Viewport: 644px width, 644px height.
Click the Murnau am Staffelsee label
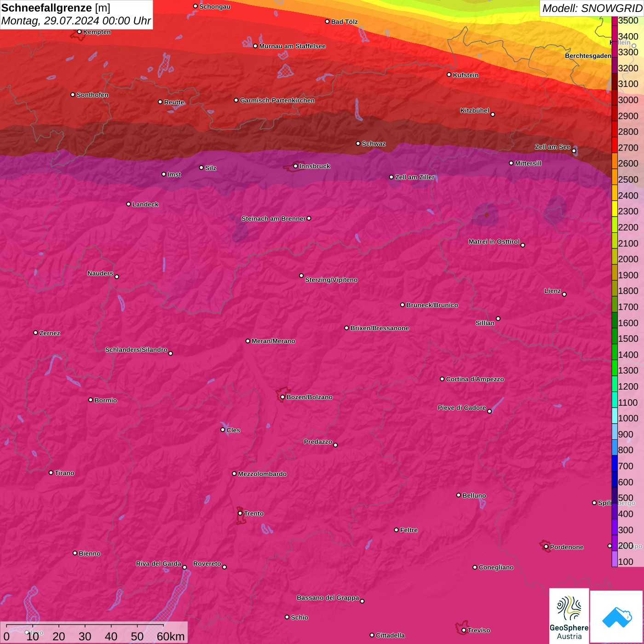click(x=292, y=46)
